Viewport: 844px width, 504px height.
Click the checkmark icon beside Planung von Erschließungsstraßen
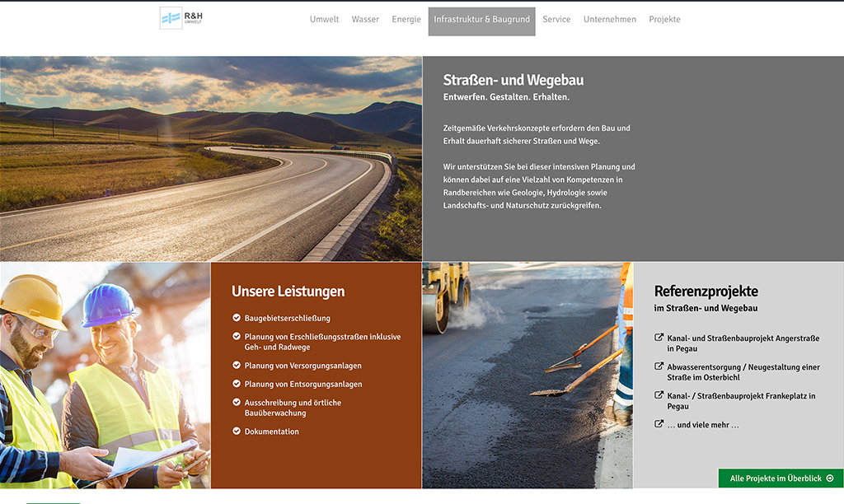click(237, 336)
